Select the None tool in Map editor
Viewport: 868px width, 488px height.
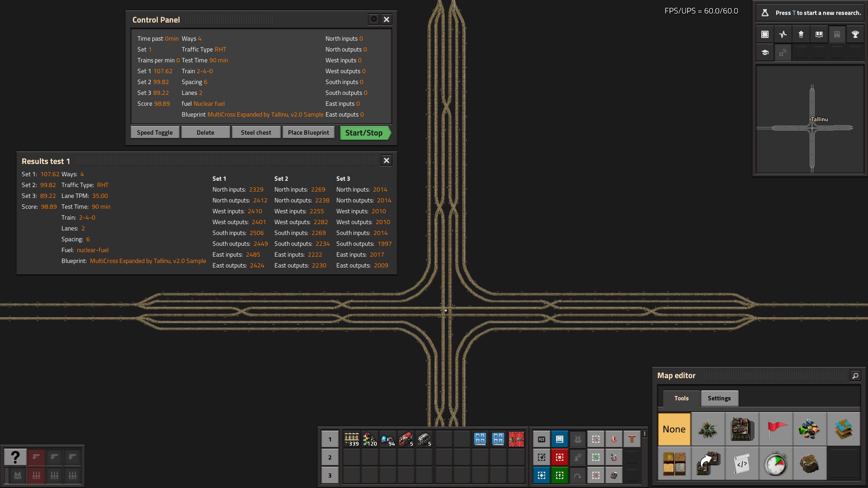(674, 429)
